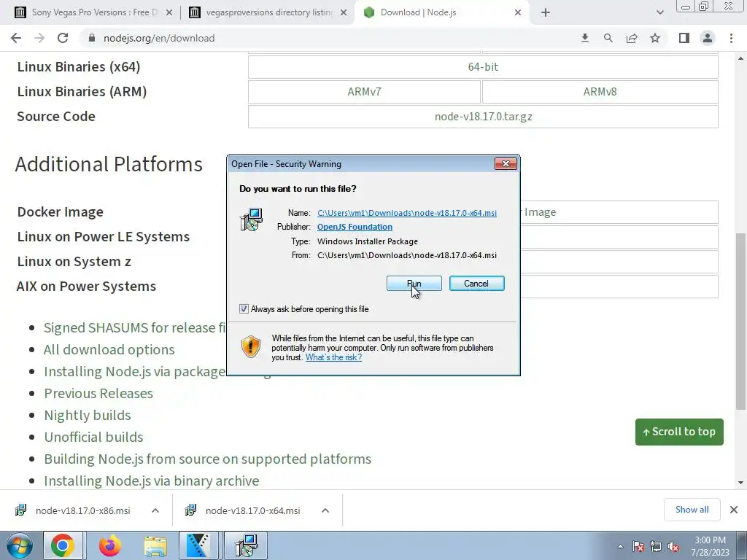Click the share page icon
Image resolution: width=747 pixels, height=560 pixels.
(x=632, y=38)
